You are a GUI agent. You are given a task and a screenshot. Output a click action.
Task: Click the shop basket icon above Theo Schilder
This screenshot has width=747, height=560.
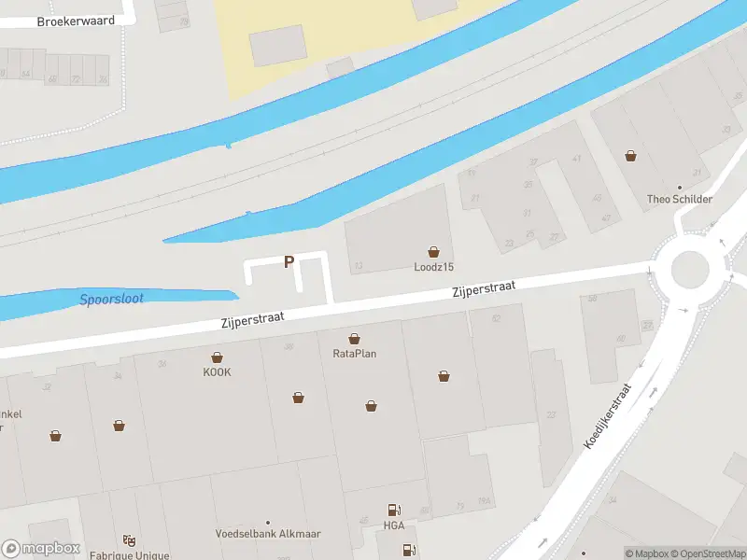[631, 156]
